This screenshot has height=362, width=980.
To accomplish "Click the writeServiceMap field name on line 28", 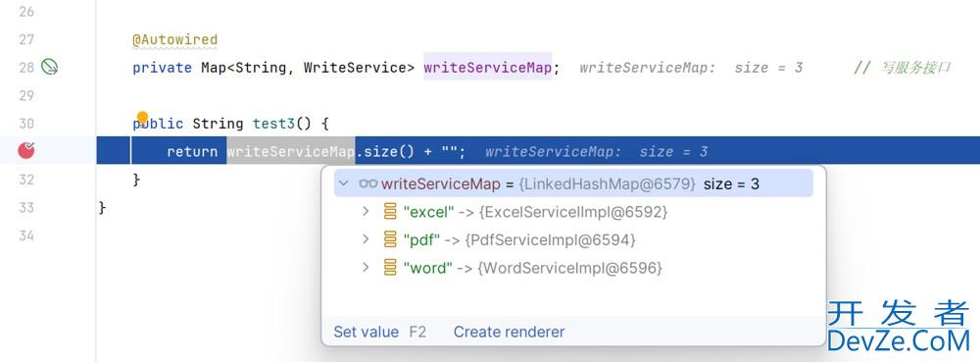I will point(487,67).
